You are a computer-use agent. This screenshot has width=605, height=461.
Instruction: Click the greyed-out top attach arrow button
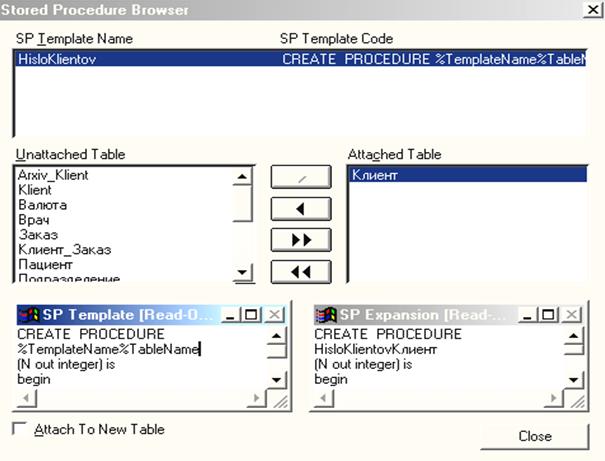coord(300,178)
